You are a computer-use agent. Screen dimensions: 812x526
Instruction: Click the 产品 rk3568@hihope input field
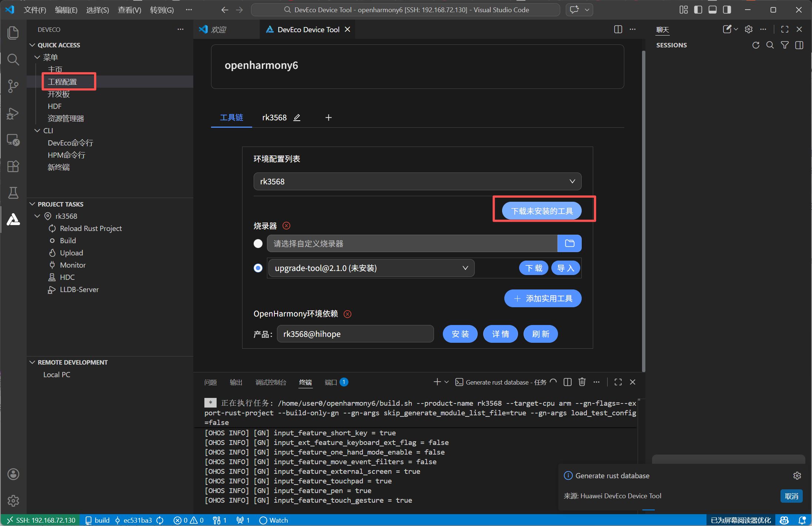tap(355, 334)
